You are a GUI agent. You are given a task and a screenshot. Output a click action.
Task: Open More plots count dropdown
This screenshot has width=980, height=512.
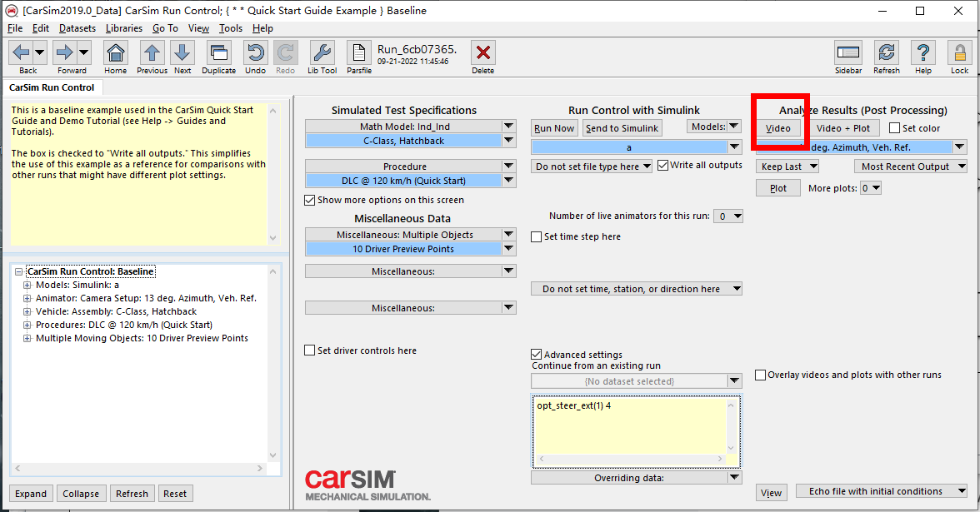click(x=871, y=188)
